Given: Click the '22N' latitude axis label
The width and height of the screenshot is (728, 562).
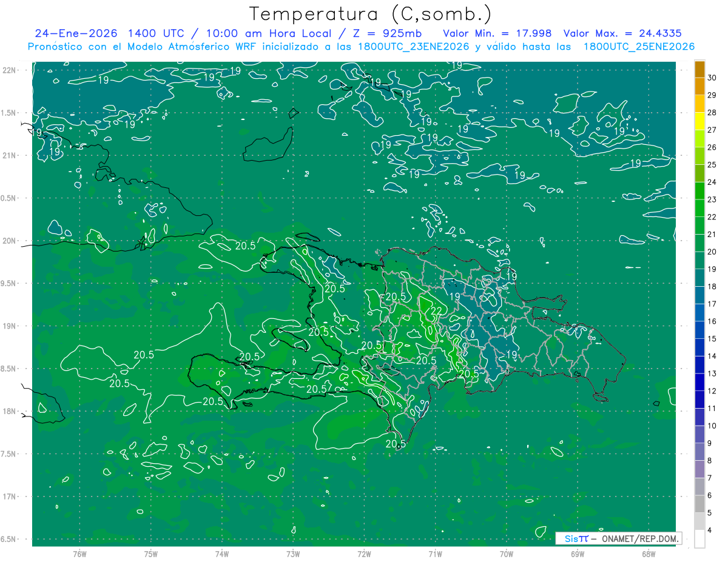Looking at the screenshot, I should point(10,70).
